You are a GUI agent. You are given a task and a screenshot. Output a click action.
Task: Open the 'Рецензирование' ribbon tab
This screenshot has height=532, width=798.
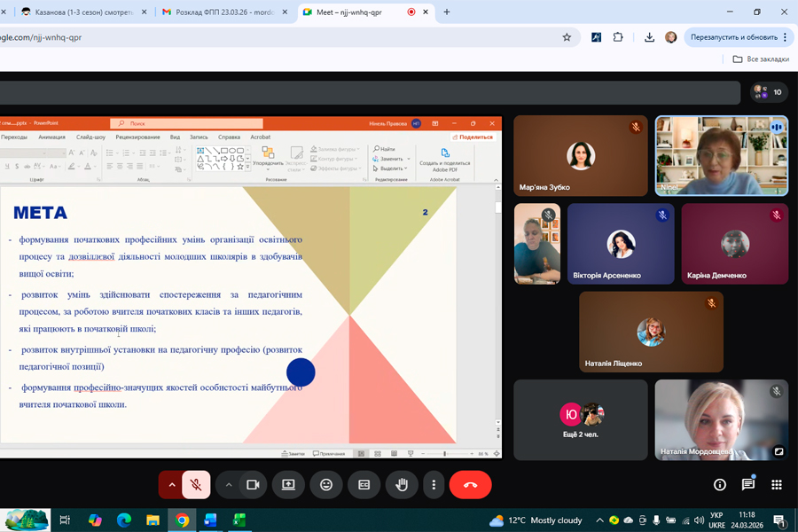tap(137, 137)
